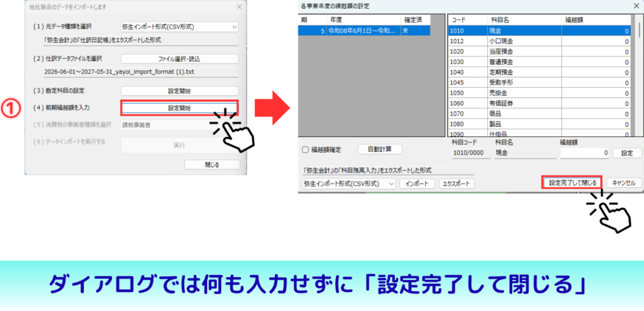Select row 1020 当座預金
Screen dimensions: 644x311
click(539, 52)
